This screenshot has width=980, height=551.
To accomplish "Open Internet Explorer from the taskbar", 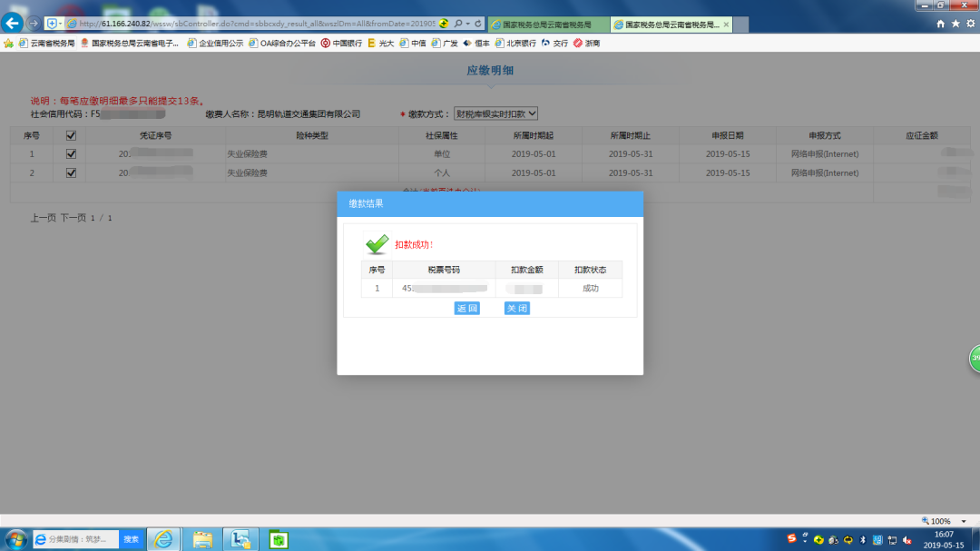I will 163,539.
